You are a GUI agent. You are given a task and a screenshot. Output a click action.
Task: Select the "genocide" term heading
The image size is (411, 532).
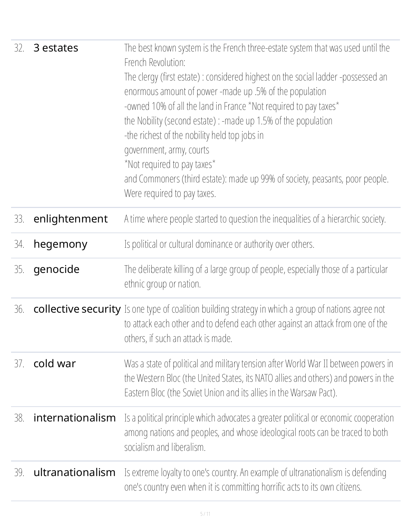tap(56, 269)
